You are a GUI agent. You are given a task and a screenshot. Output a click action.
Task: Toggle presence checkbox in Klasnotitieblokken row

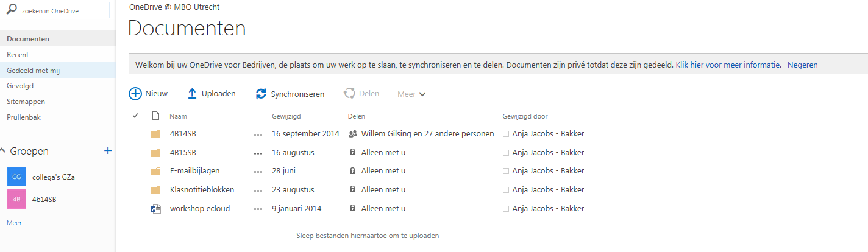click(x=505, y=190)
